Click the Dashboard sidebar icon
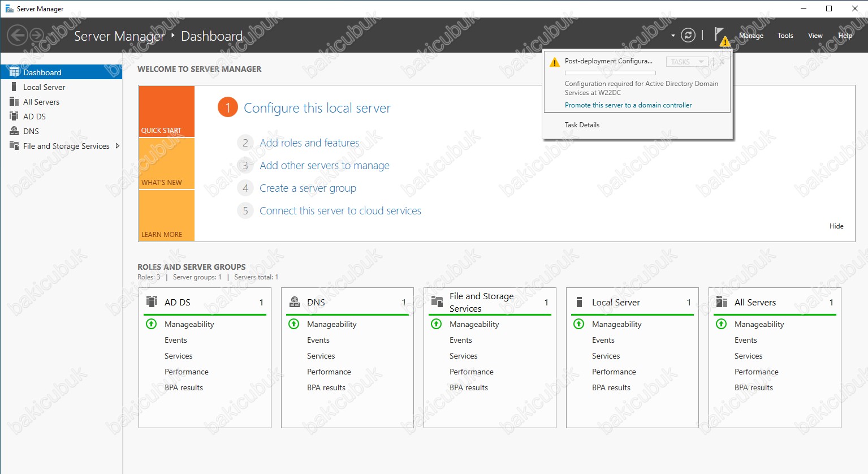The height and width of the screenshot is (474, 868). [14, 72]
